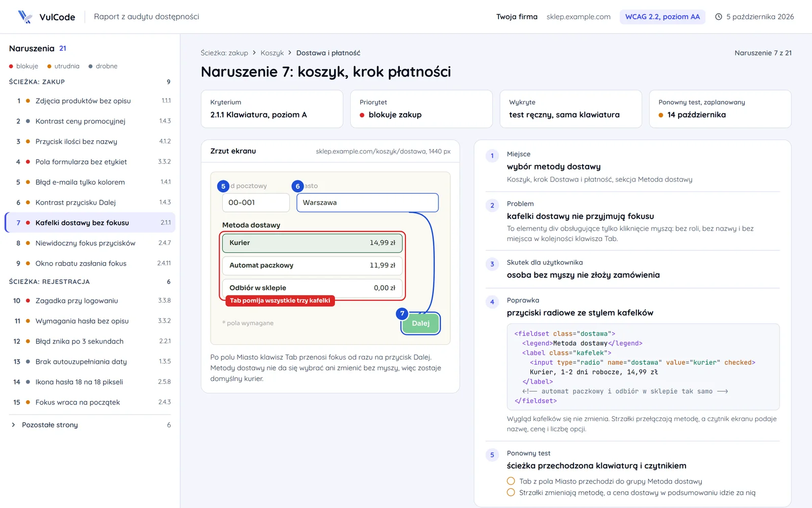Viewport: 812px width, 508px height.
Task: Click the Dostawa i płatność breadcrumb
Action: point(328,53)
